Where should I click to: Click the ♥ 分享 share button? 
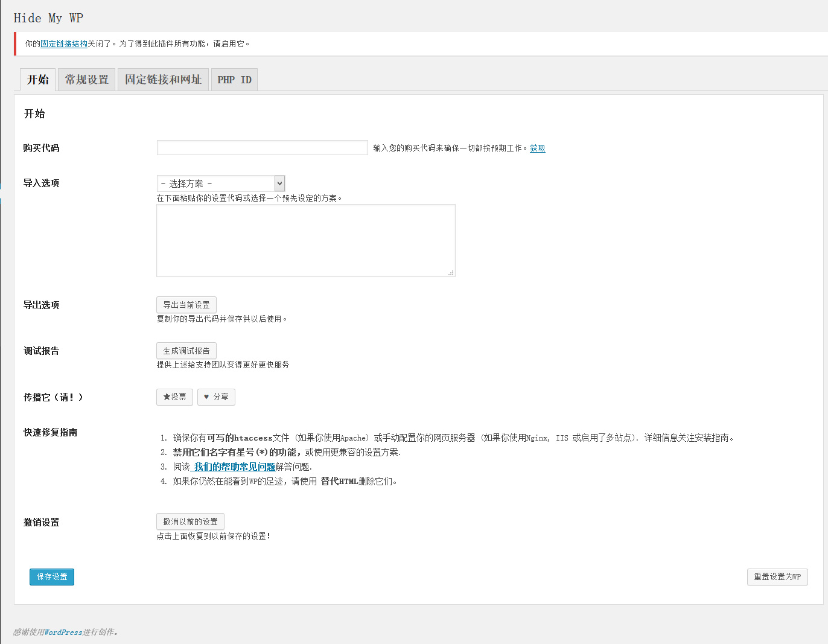(216, 397)
